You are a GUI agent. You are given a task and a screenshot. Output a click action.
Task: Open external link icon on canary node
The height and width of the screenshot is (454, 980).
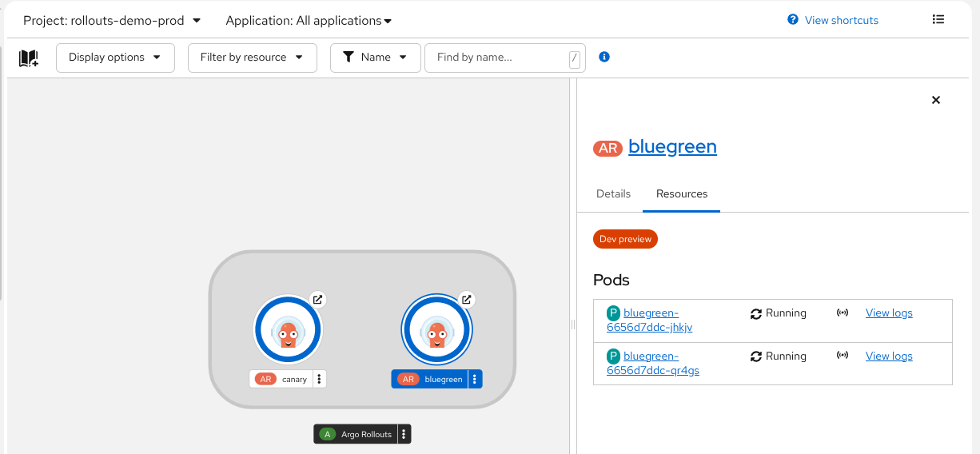[317, 300]
